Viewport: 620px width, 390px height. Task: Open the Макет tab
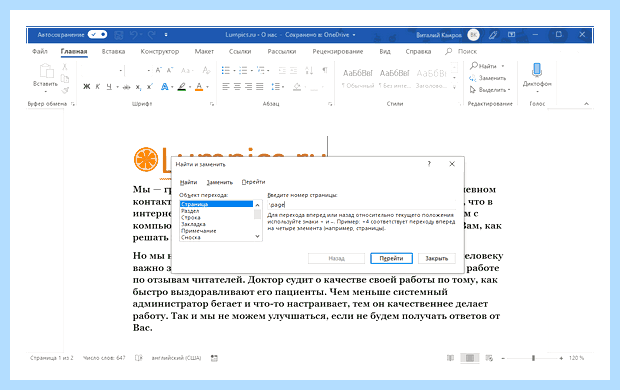[x=204, y=51]
